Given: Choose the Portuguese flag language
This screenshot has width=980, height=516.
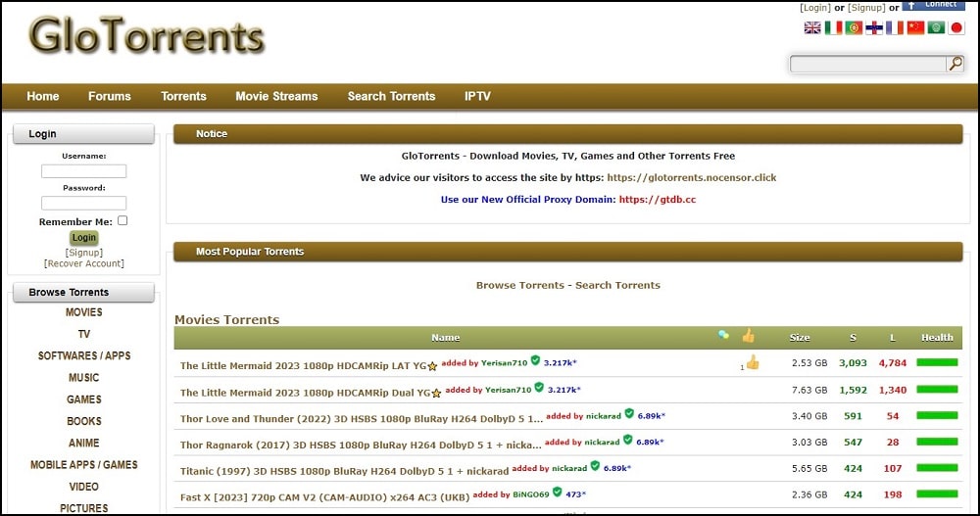Looking at the screenshot, I should point(854,27).
